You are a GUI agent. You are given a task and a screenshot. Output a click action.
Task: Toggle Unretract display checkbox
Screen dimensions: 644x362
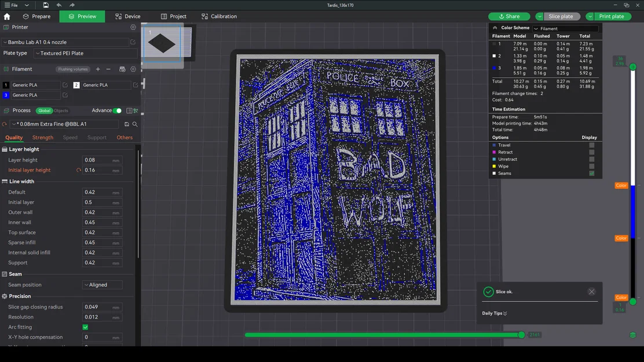pos(591,159)
